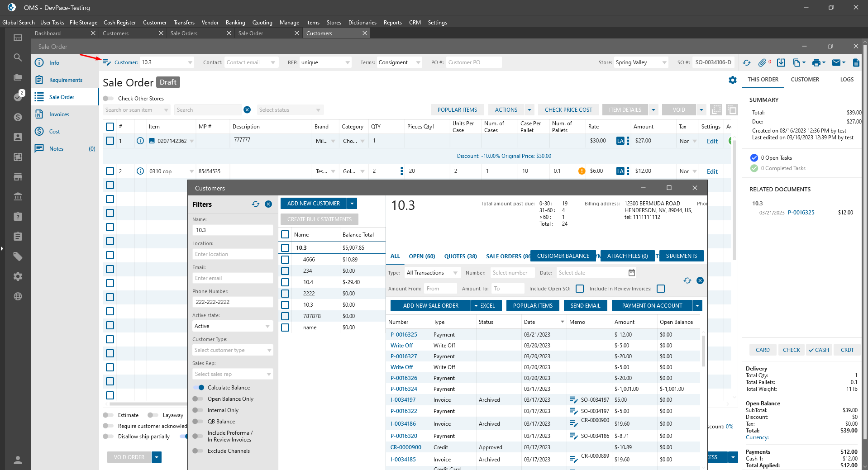Tick checkbox for customer 4666
This screenshot has width=868, height=470.
pos(285,260)
